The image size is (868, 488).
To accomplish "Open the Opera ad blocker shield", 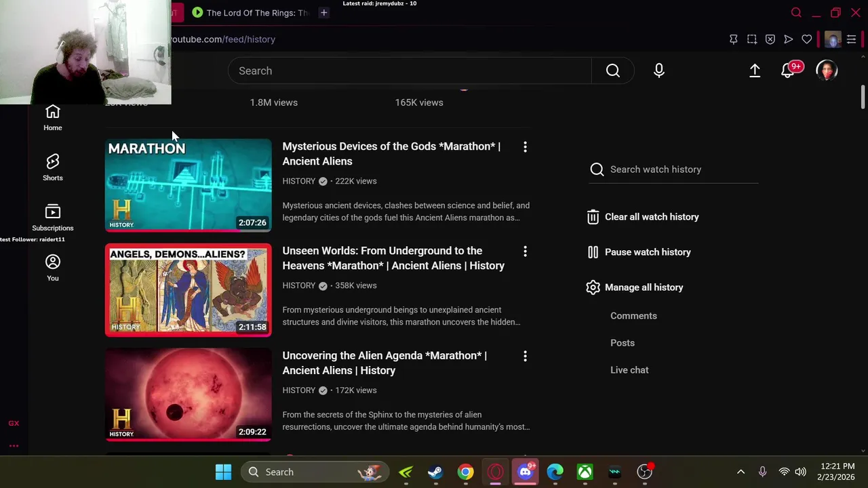I will click(x=770, y=39).
